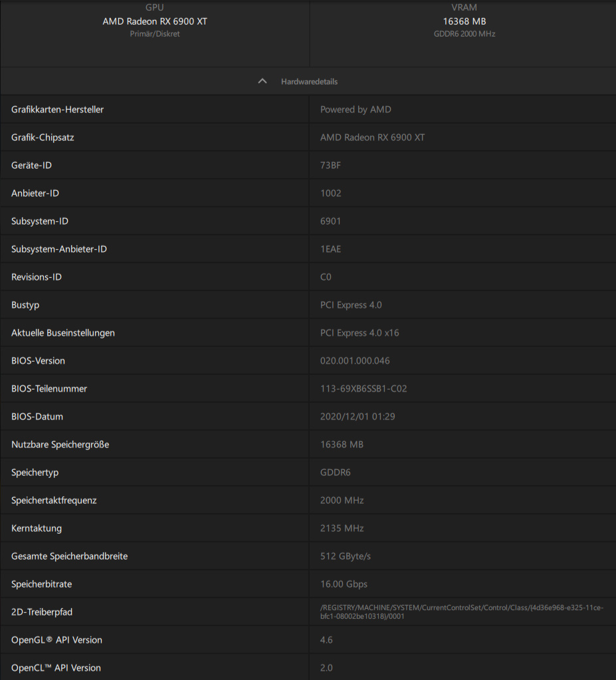Select the bandwidth value 512 GByte/s
This screenshot has width=616, height=680.
345,556
